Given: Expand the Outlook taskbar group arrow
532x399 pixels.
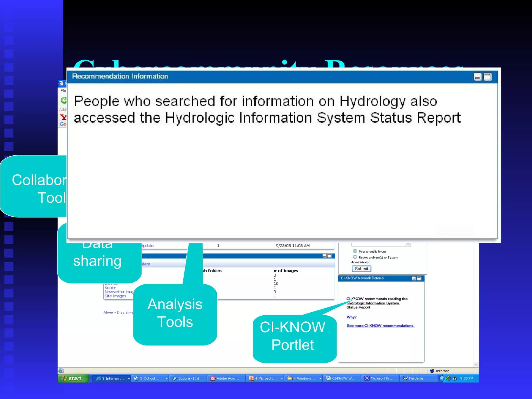Looking at the screenshot, I should tap(167, 379).
